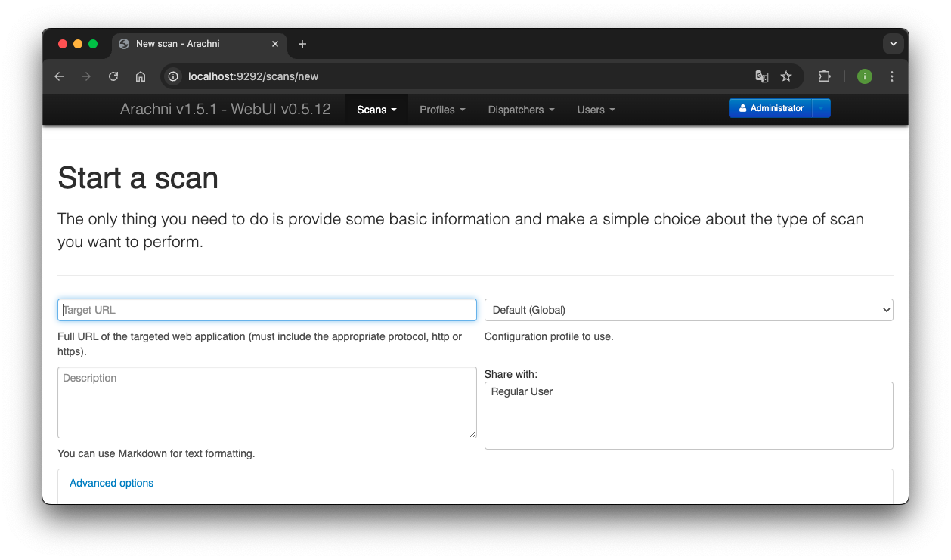Open the Scans menu
Image resolution: width=951 pixels, height=560 pixels.
(376, 110)
